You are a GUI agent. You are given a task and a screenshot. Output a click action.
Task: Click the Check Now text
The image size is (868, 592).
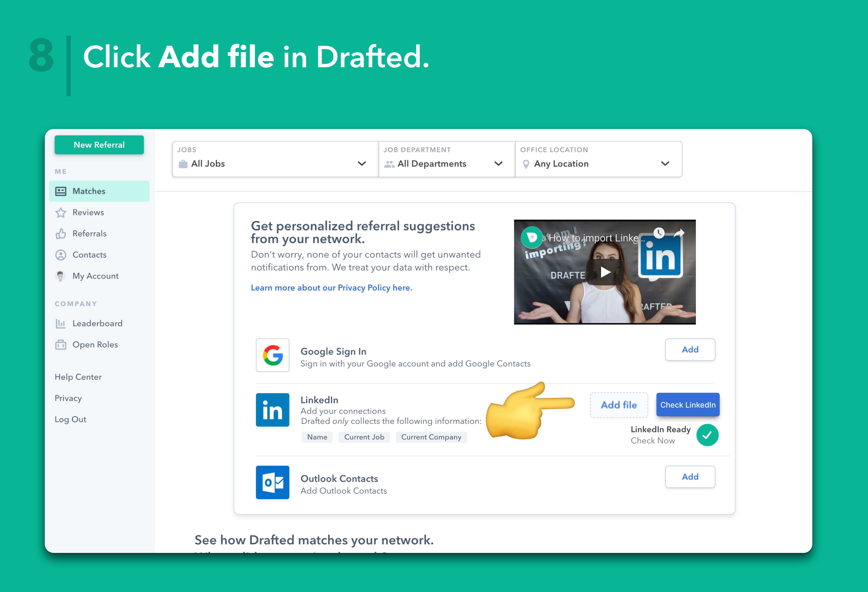tap(653, 441)
